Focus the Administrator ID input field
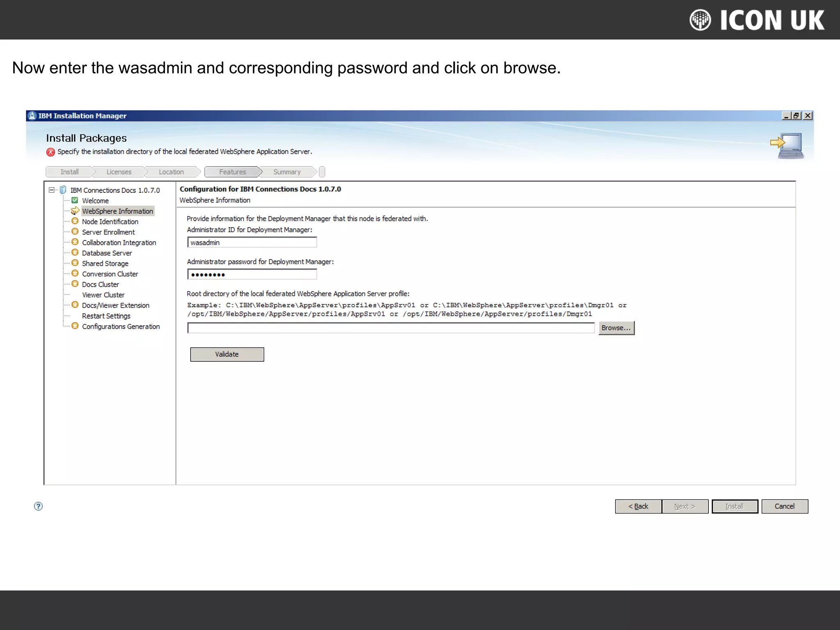This screenshot has height=630, width=840. click(252, 242)
